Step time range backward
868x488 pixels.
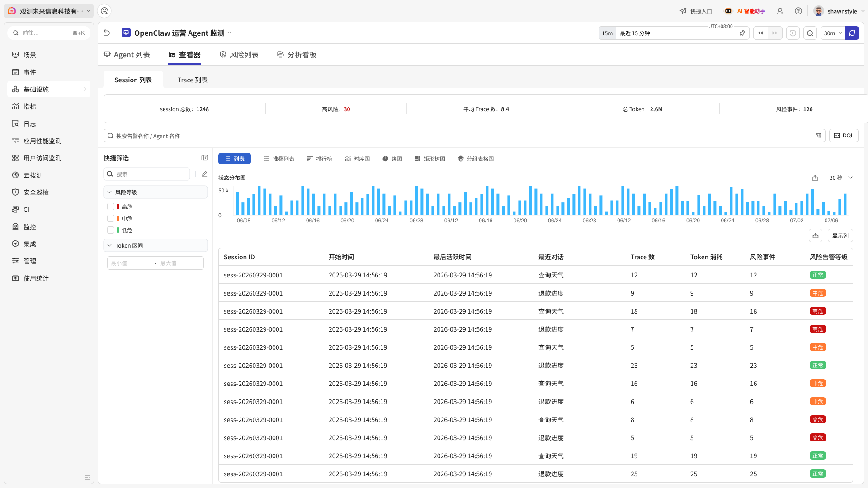[x=760, y=33]
